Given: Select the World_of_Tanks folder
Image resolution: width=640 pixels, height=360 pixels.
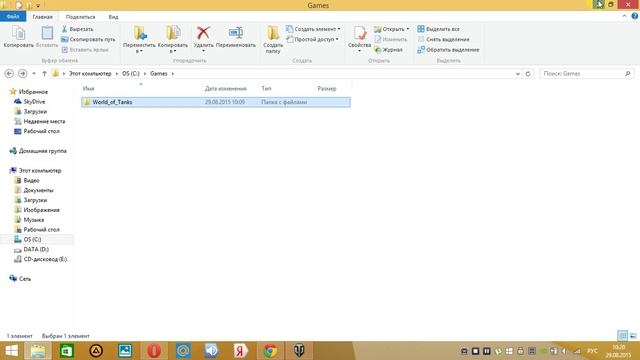Looking at the screenshot, I should pos(216,102).
